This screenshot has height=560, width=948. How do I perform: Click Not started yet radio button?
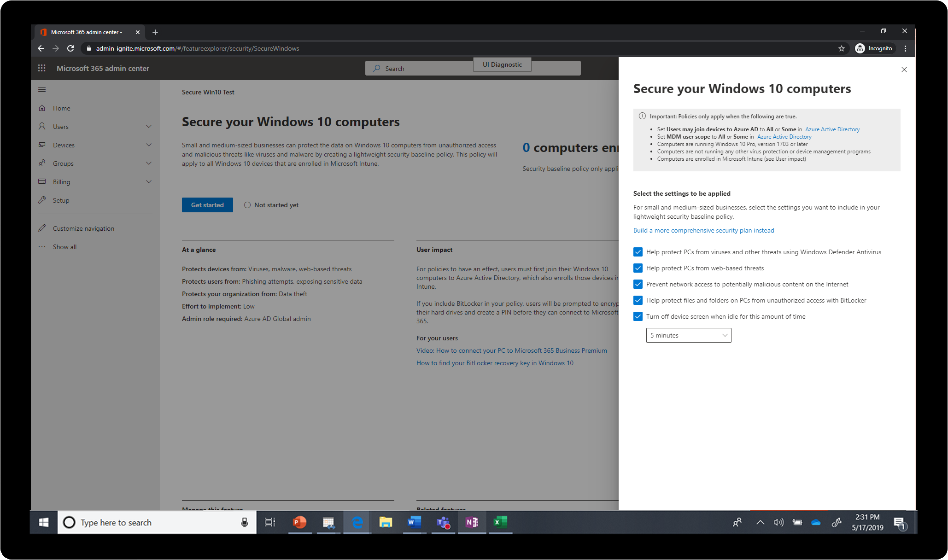[246, 204]
